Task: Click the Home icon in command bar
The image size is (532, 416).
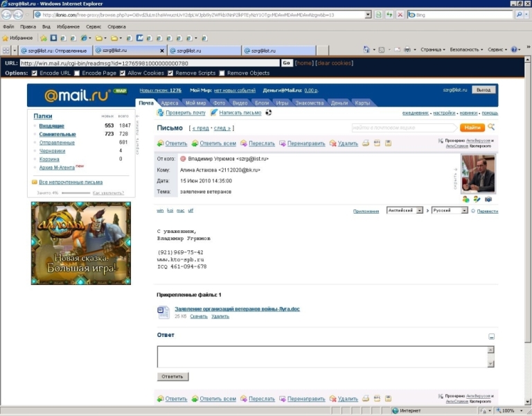Action: [366, 50]
